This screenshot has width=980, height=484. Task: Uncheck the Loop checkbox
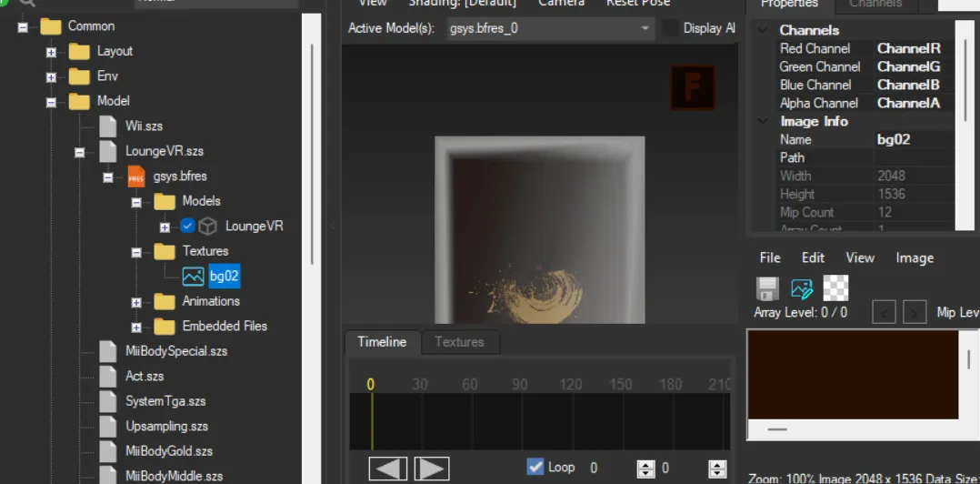click(x=535, y=467)
